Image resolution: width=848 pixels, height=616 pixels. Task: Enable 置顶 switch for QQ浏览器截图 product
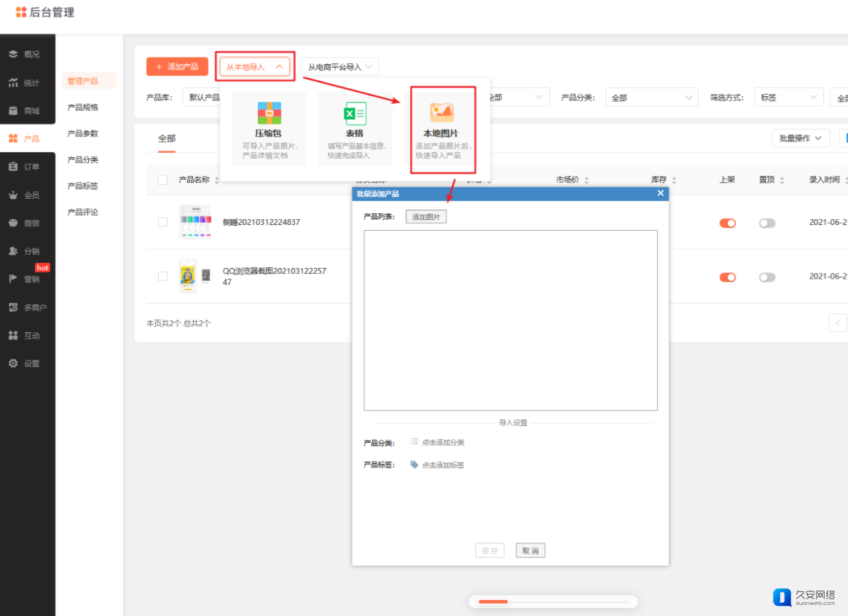(x=767, y=277)
